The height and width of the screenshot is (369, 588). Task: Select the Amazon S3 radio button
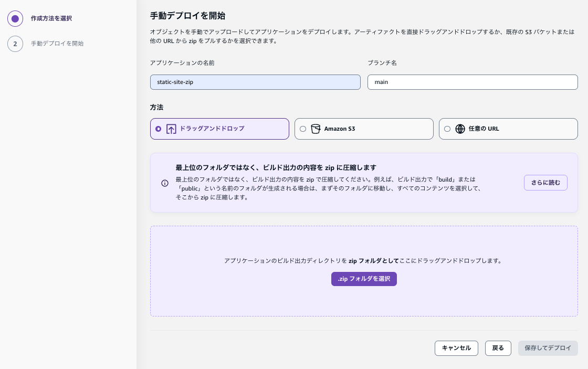pyautogui.click(x=302, y=129)
